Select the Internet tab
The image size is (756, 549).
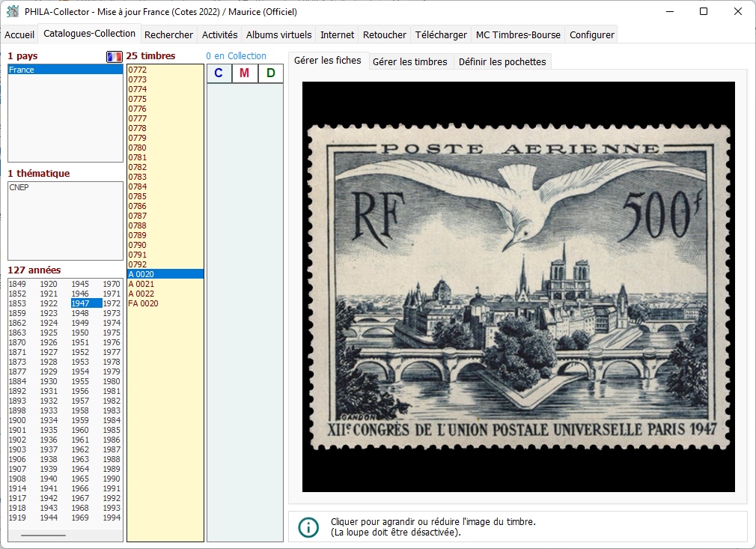click(337, 34)
